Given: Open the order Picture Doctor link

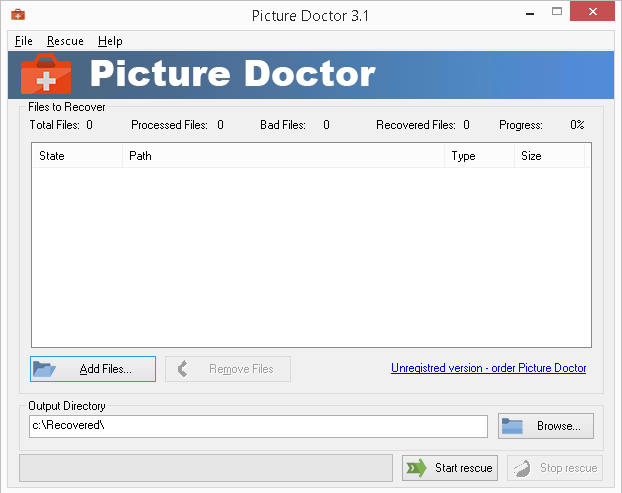Looking at the screenshot, I should click(488, 368).
